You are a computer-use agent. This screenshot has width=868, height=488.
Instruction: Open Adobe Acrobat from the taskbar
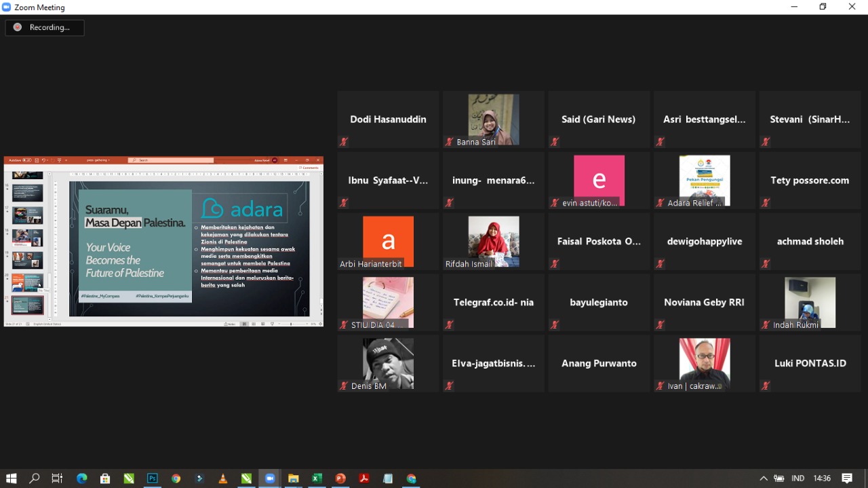[364, 478]
